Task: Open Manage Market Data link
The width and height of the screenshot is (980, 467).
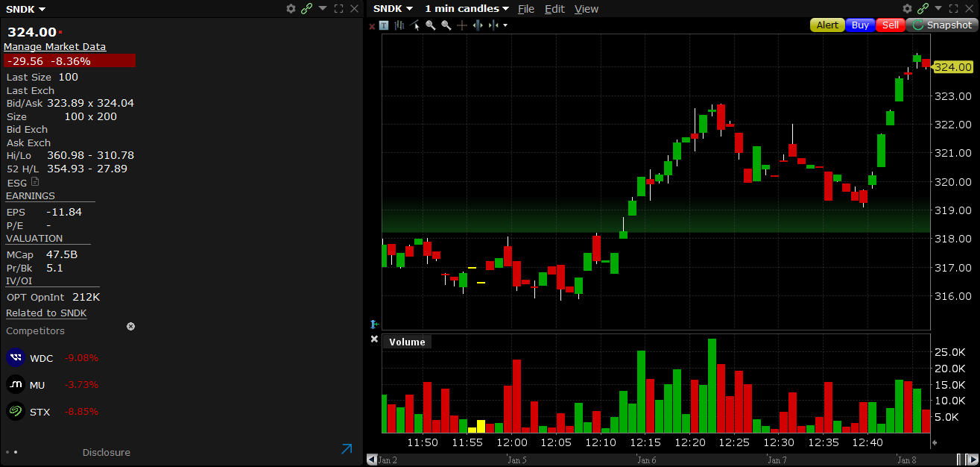Action: (55, 46)
